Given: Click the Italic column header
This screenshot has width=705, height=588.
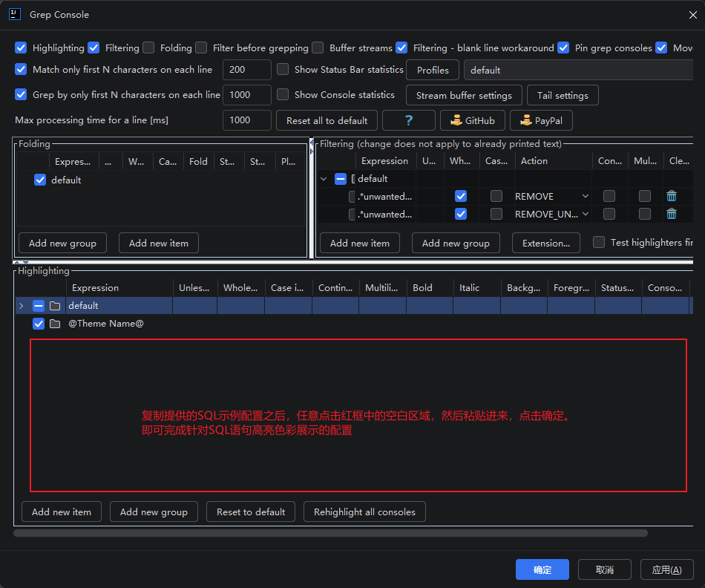Looking at the screenshot, I should click(x=477, y=288).
